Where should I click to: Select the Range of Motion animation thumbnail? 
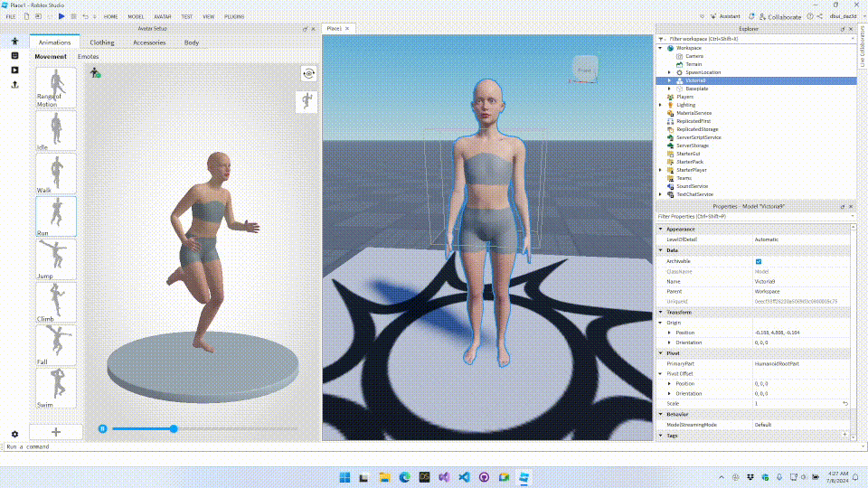click(x=56, y=88)
